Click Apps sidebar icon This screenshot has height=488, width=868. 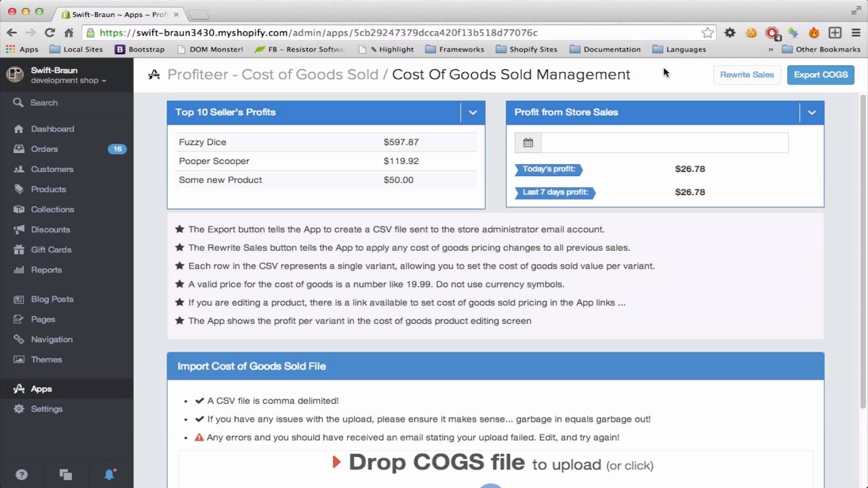(x=19, y=388)
